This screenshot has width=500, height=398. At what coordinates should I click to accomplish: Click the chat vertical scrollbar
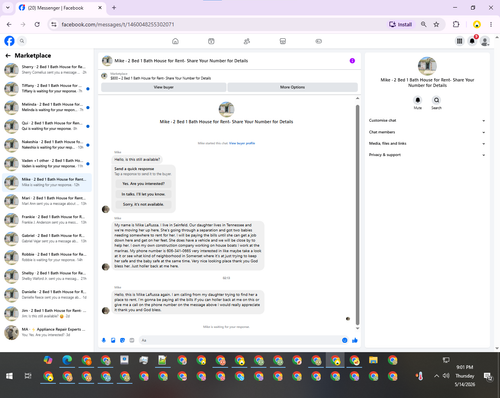click(357, 215)
